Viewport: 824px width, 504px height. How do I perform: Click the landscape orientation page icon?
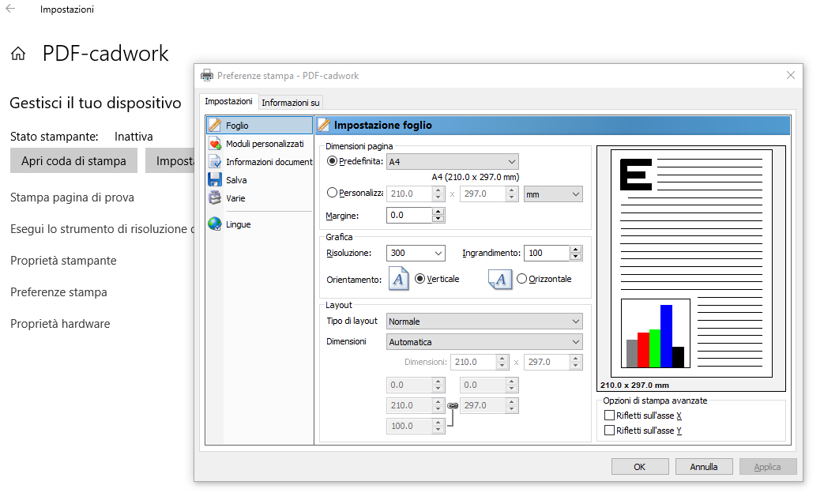pyautogui.click(x=500, y=279)
